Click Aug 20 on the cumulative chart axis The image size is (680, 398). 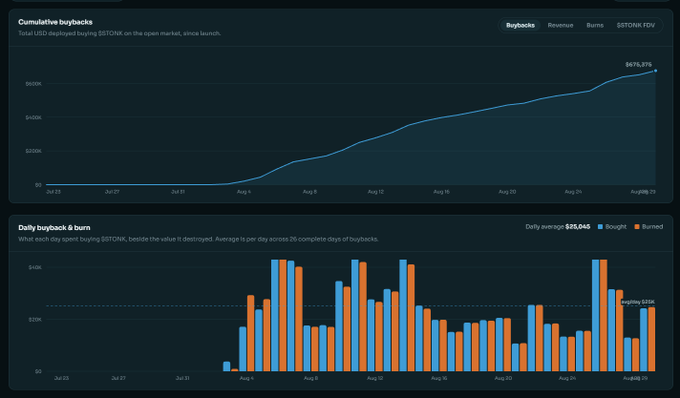pos(507,192)
